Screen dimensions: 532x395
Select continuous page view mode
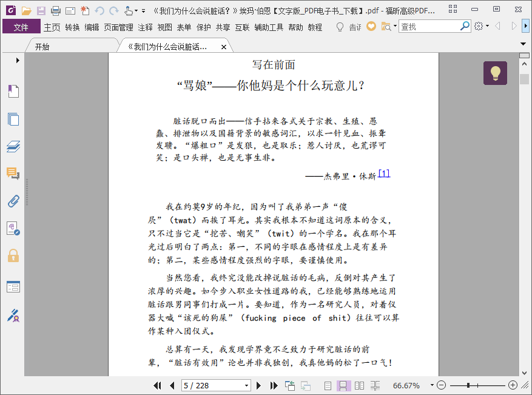pyautogui.click(x=343, y=385)
